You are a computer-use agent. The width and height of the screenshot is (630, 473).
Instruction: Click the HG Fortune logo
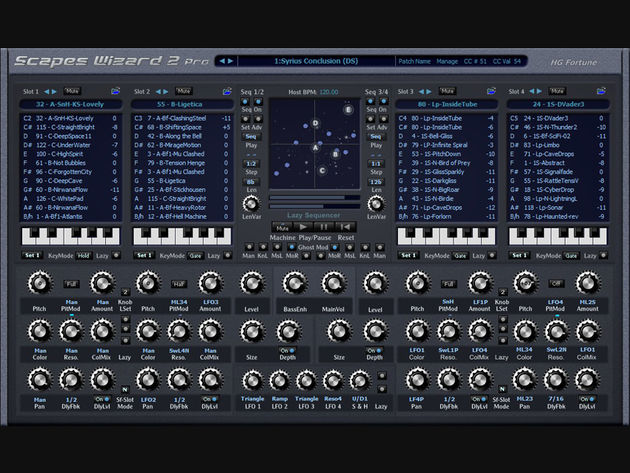click(574, 62)
